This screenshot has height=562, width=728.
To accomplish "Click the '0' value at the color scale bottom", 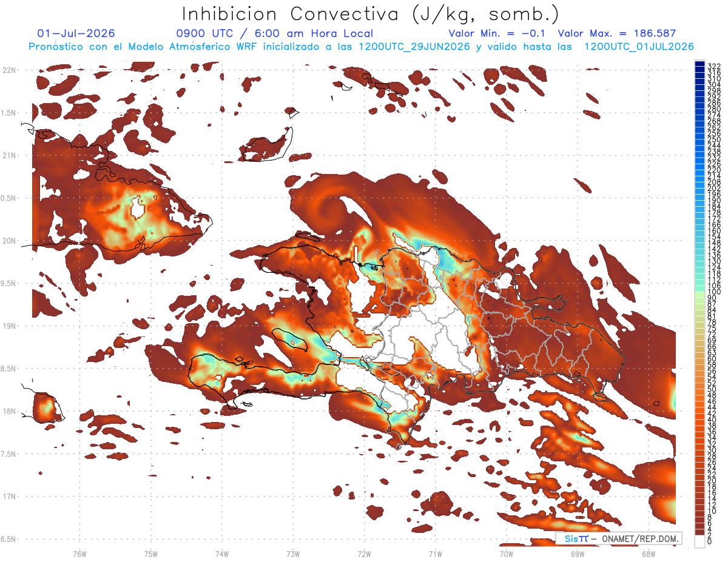I will coord(710,541).
